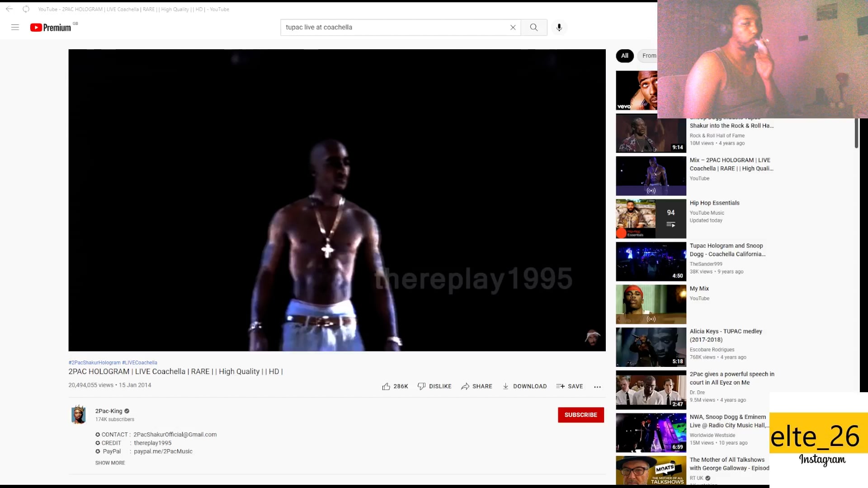Expand description with SHOW MORE

(x=110, y=463)
